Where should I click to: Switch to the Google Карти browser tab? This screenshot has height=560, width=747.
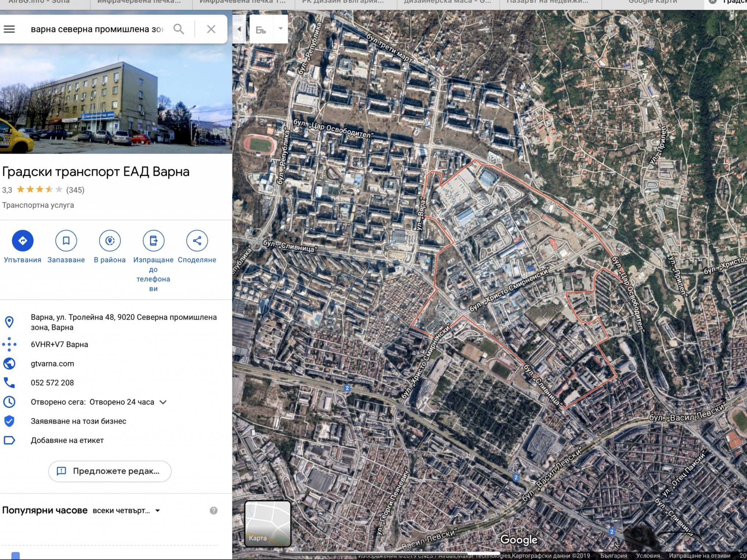point(652,2)
